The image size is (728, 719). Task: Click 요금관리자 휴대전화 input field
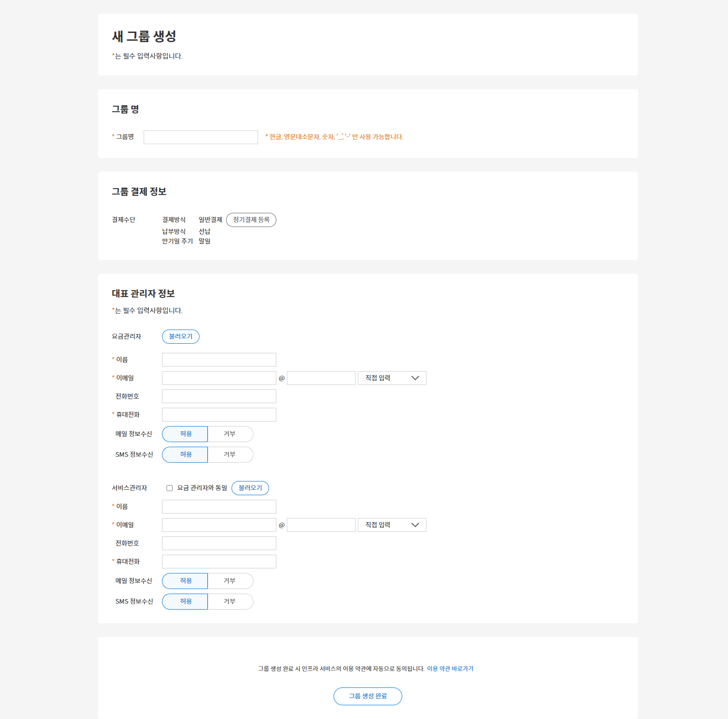coord(219,414)
